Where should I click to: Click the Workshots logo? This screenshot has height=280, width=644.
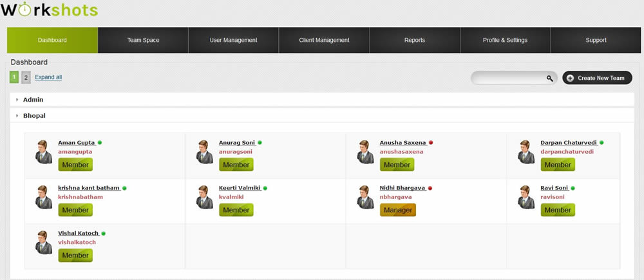click(x=49, y=10)
